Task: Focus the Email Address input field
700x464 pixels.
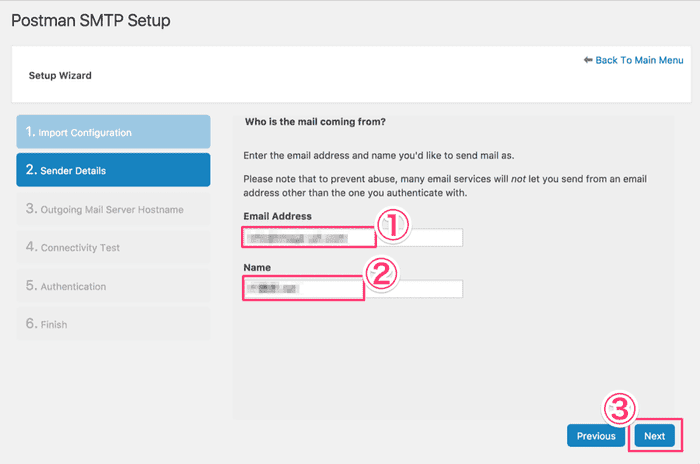Action: click(x=353, y=238)
